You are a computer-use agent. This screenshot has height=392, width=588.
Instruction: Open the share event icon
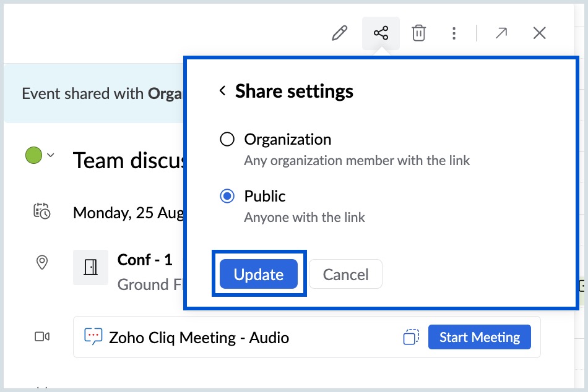coord(381,33)
